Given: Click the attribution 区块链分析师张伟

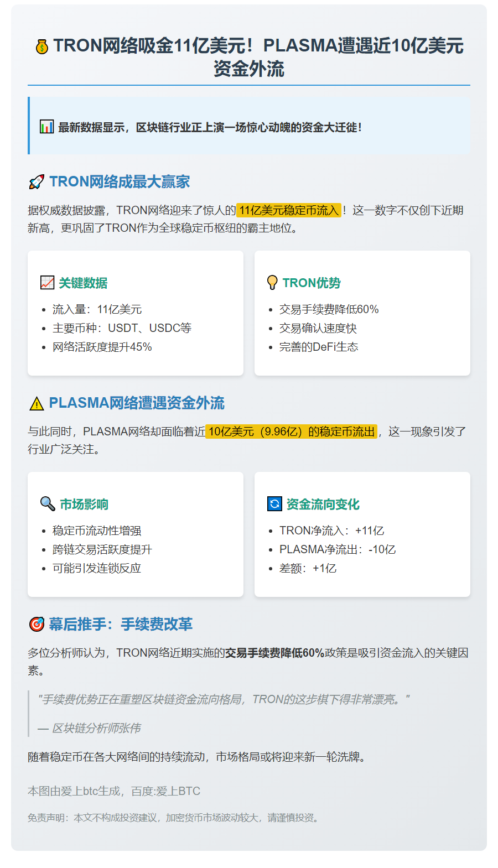Looking at the screenshot, I should [89, 728].
